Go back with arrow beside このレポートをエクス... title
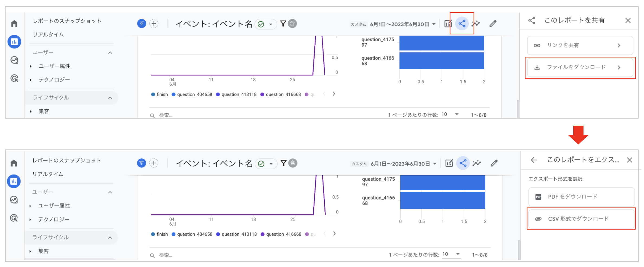The image size is (644, 267). point(534,160)
